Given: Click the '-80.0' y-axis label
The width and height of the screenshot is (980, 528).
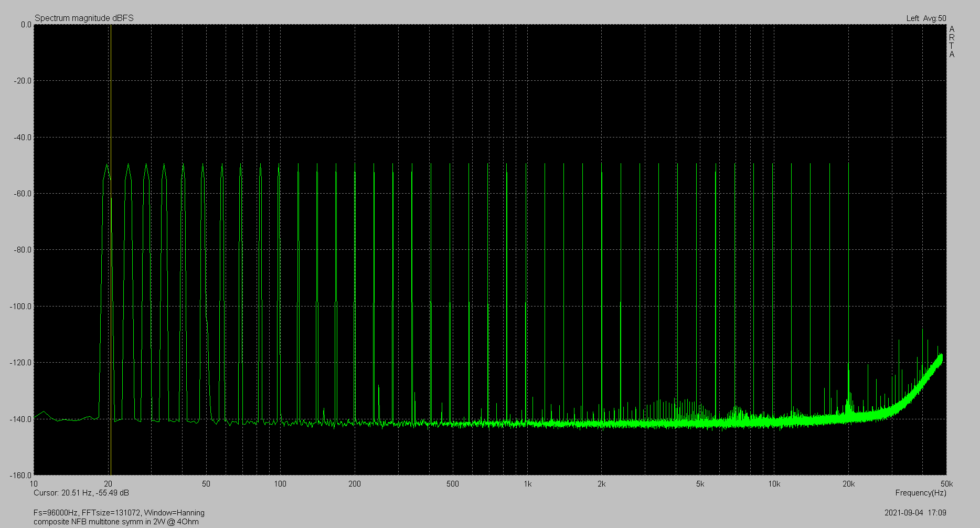Looking at the screenshot, I should [23, 250].
